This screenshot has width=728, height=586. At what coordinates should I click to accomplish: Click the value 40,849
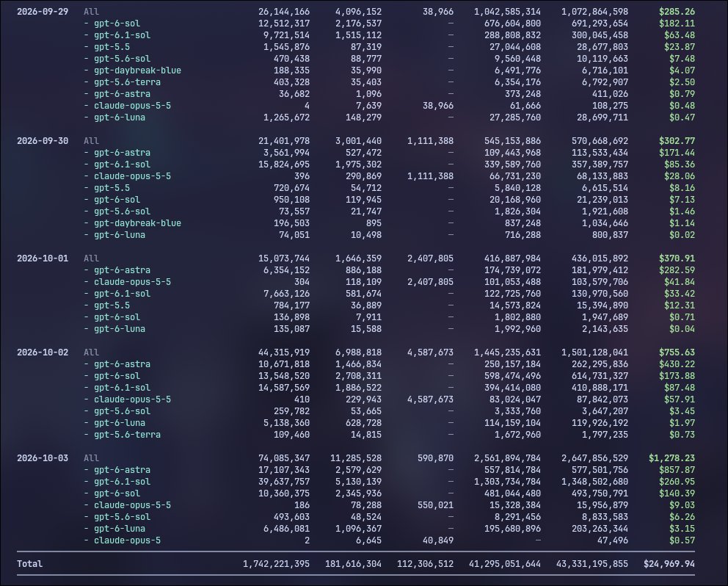438,540
